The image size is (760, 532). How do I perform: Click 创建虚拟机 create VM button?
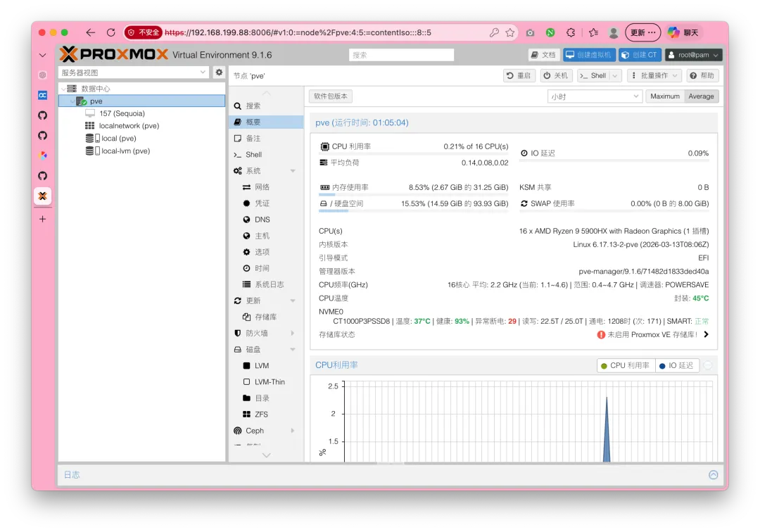pos(589,55)
